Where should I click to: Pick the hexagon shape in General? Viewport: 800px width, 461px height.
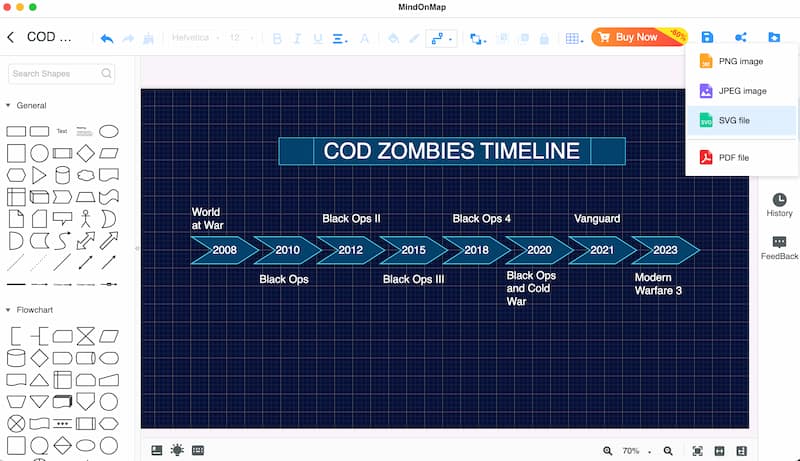tap(16, 175)
